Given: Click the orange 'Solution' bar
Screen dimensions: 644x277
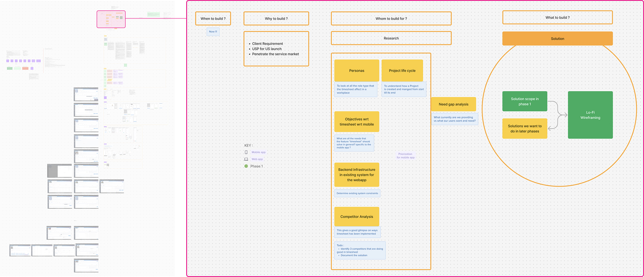Looking at the screenshot, I should (x=557, y=38).
